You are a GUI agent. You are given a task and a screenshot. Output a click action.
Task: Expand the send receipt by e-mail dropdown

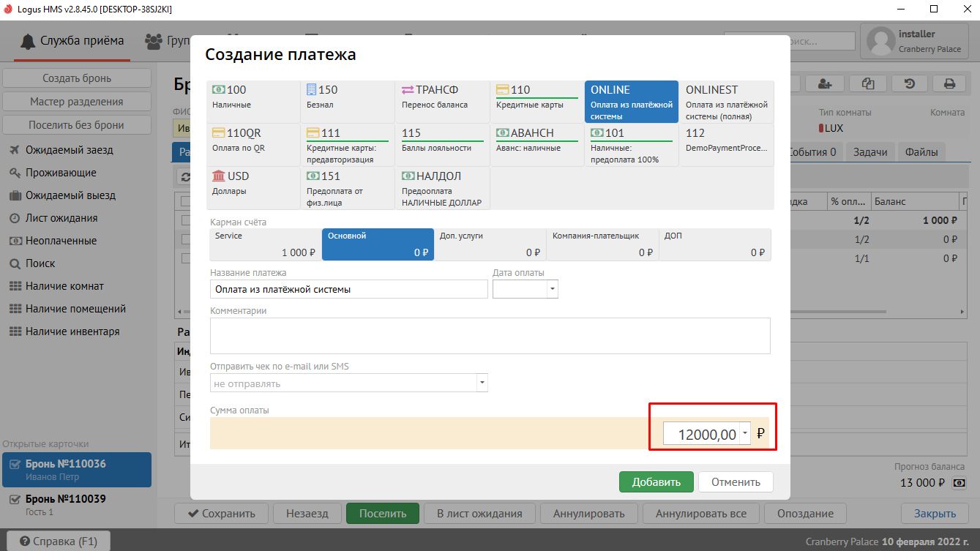coord(482,383)
